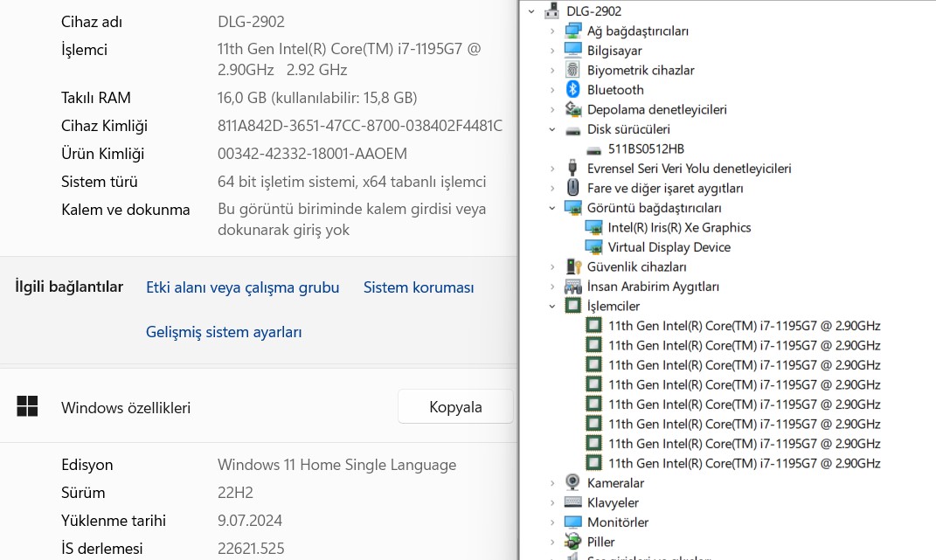Click the Depolama denetleyicileri icon
The height and width of the screenshot is (560, 936).
573,109
